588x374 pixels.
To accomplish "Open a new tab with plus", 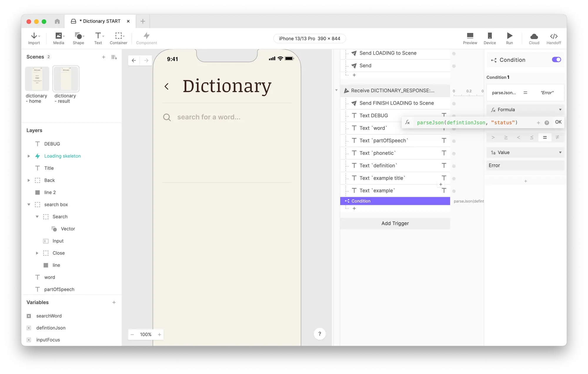I will point(143,21).
